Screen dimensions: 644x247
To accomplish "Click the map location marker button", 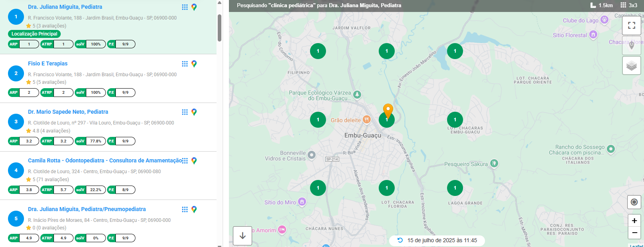I will coord(631,45).
